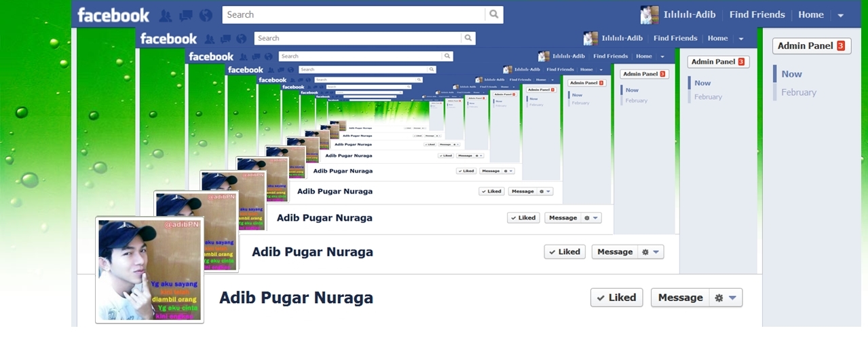Screen dimensions: 868x337
Task: Open gear dropdown beside third-largest Message button
Action: [591, 218]
